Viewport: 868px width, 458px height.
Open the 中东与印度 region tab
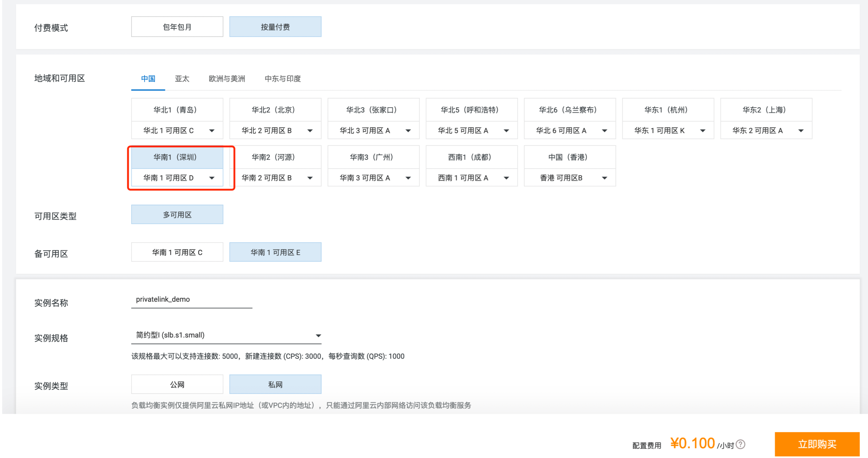coord(283,79)
